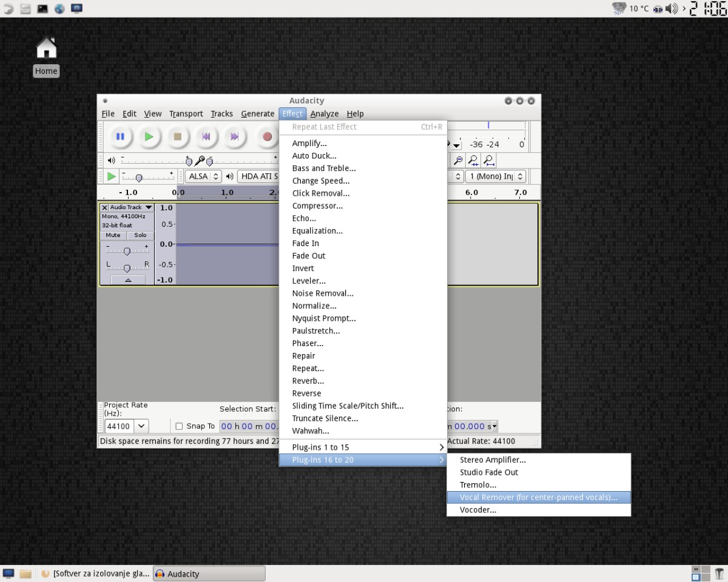The height and width of the screenshot is (582, 728).
Task: Click the timeline ruler at 1.0
Action: (x=227, y=192)
